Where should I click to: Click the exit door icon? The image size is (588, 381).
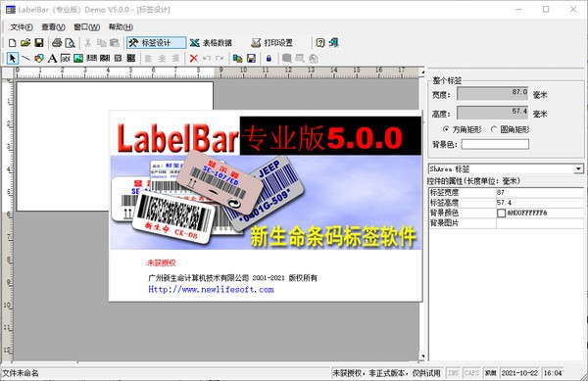[x=334, y=43]
